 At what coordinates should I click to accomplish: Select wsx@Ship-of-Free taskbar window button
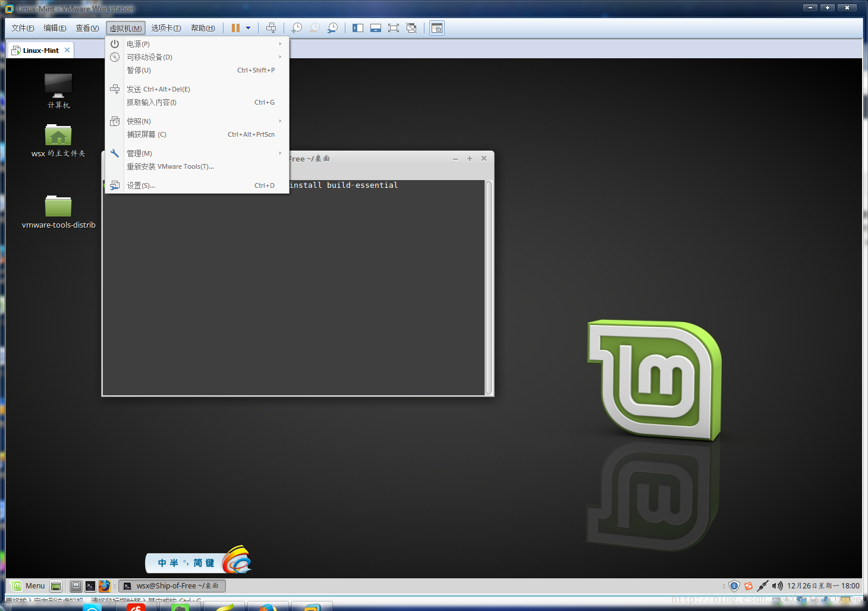(172, 586)
